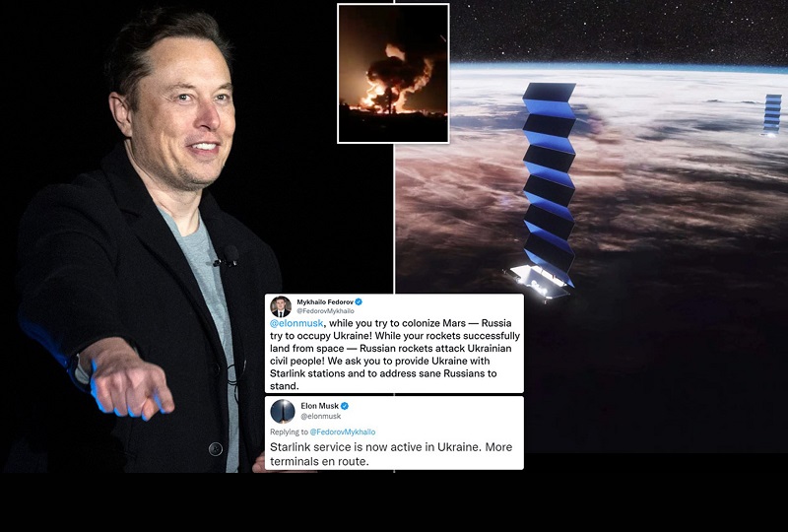The image size is (788, 532).
Task: Open the blue @elonmusk mention in the tweet
Action: tap(296, 323)
